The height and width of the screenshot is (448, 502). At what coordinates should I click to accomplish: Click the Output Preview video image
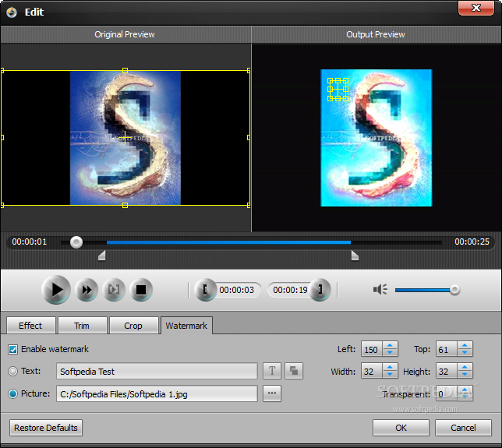pos(376,138)
